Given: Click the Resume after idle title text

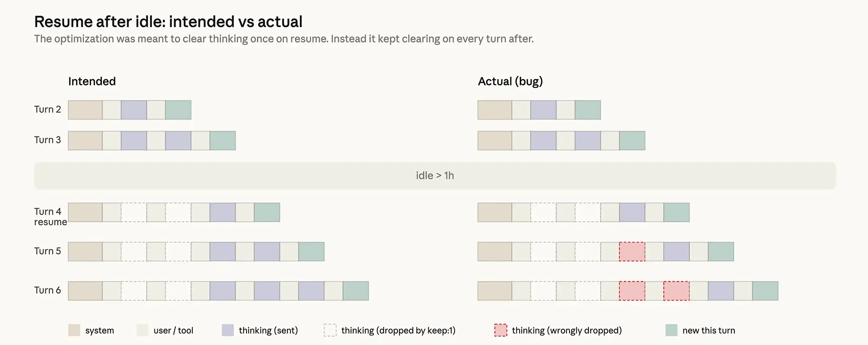Looking at the screenshot, I should 168,22.
